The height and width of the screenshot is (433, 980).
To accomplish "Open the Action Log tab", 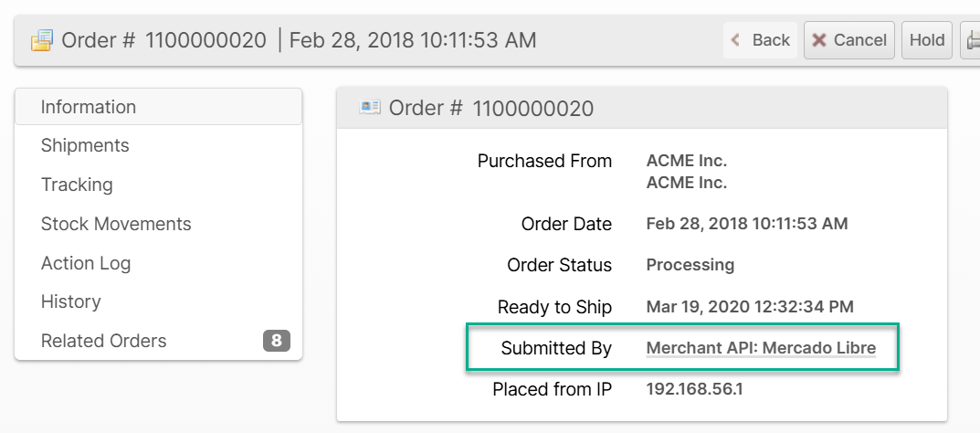I will (86, 263).
